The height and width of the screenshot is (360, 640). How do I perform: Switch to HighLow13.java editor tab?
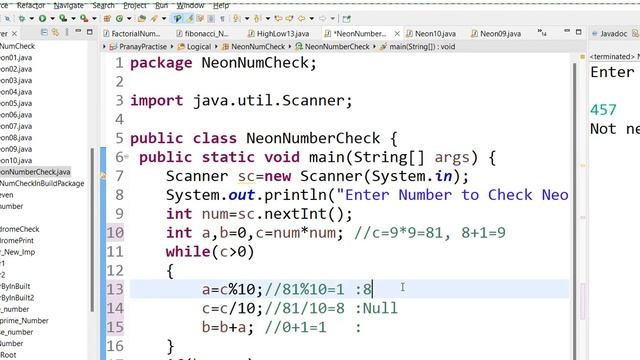[x=278, y=33]
